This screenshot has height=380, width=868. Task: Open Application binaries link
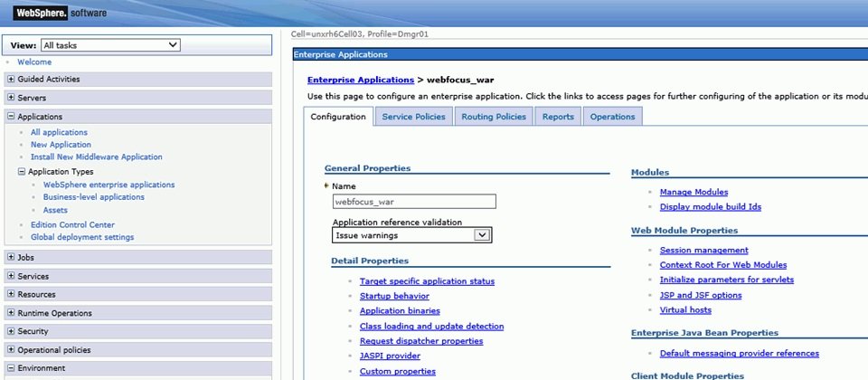(x=400, y=311)
